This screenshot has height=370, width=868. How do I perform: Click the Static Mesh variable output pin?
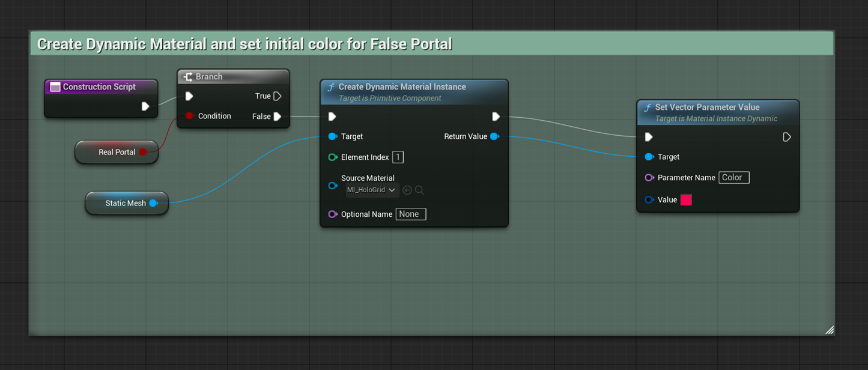click(x=154, y=203)
